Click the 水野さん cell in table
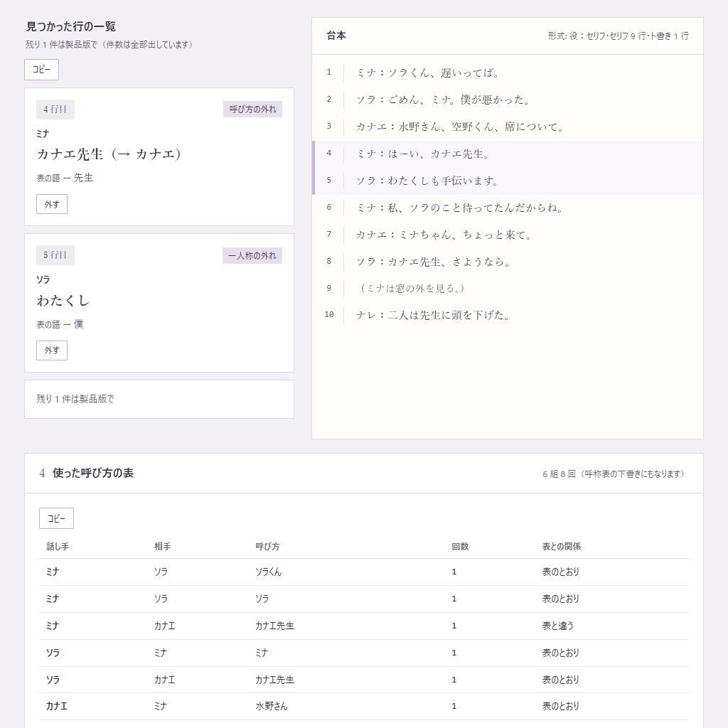Image resolution: width=728 pixels, height=728 pixels. pyautogui.click(x=271, y=706)
